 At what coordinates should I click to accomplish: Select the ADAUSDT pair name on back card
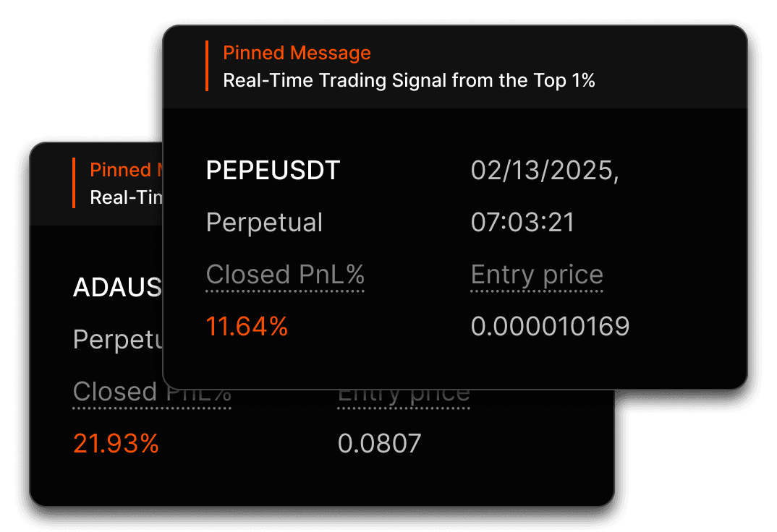pyautogui.click(x=117, y=287)
